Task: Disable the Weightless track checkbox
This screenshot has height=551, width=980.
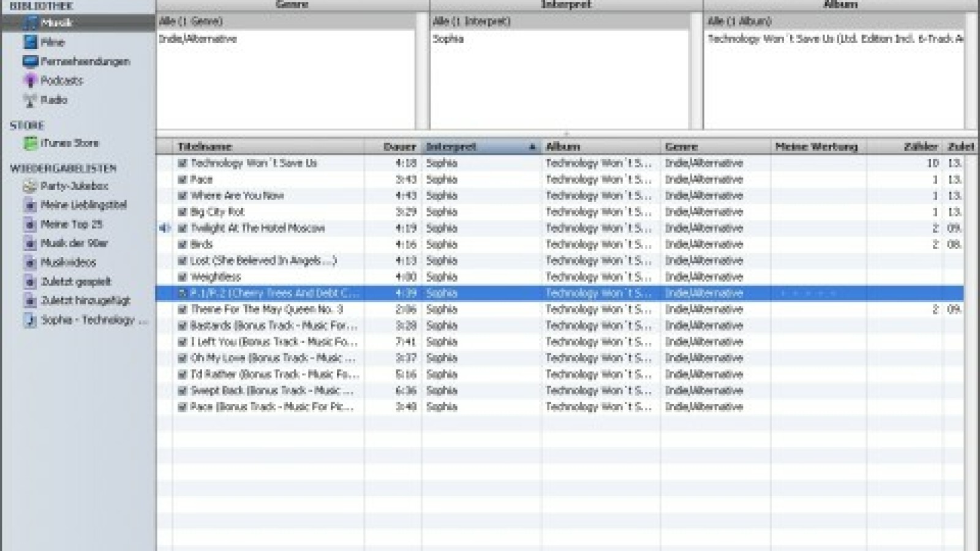Action: [182, 277]
